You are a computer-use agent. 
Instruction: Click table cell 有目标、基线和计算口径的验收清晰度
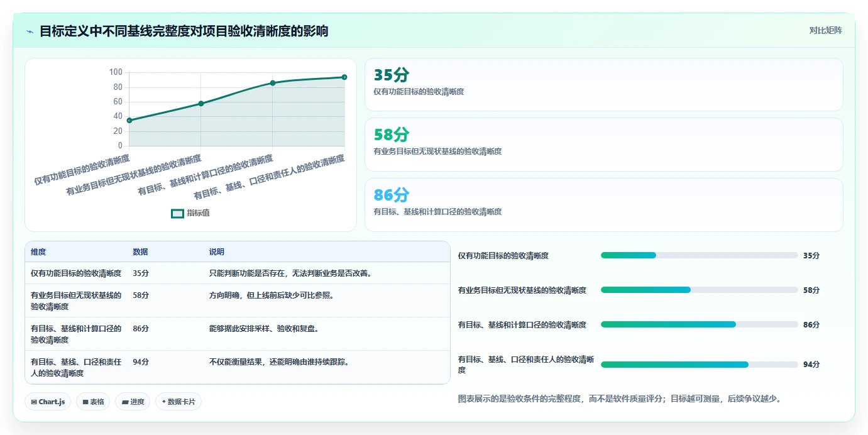pos(76,334)
